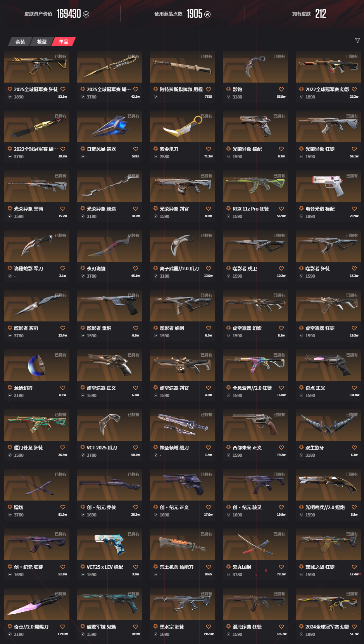Expand the skin asset value chevron
Image resolution: width=364 pixels, height=644 pixels.
[86, 14]
